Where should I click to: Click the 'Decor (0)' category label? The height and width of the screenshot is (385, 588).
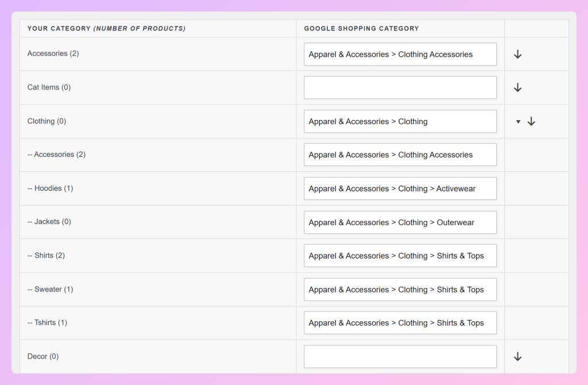pyautogui.click(x=42, y=356)
